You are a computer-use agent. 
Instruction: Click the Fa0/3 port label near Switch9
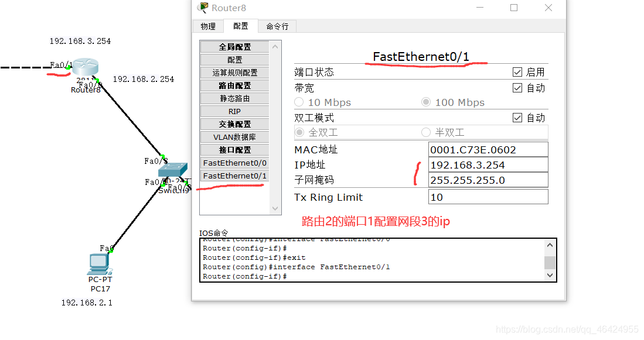[x=155, y=160]
